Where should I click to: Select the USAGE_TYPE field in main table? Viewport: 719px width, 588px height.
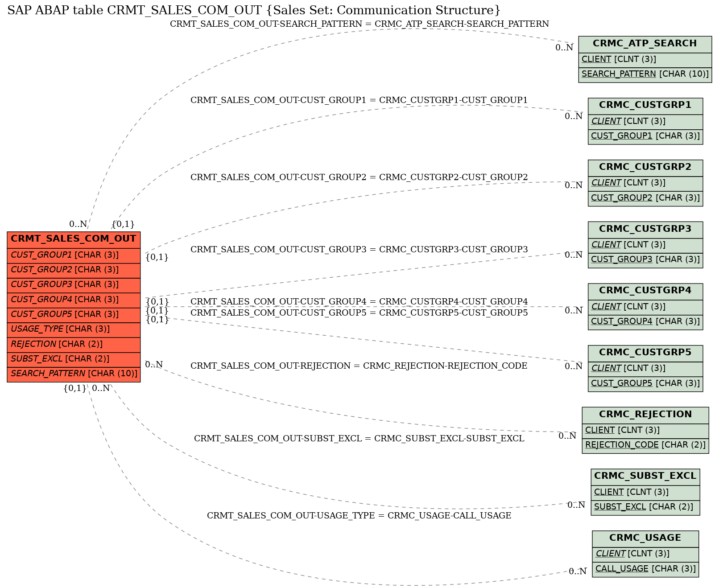click(74, 329)
